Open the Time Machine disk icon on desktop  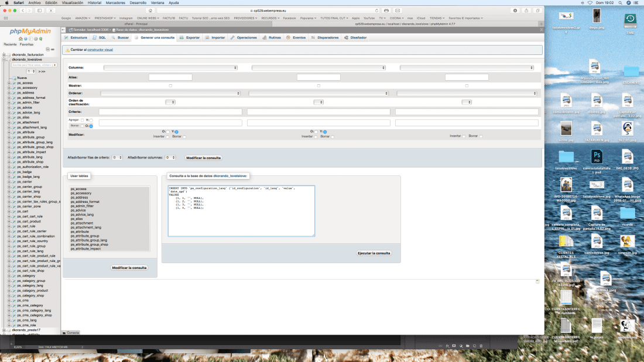pyautogui.click(x=630, y=22)
